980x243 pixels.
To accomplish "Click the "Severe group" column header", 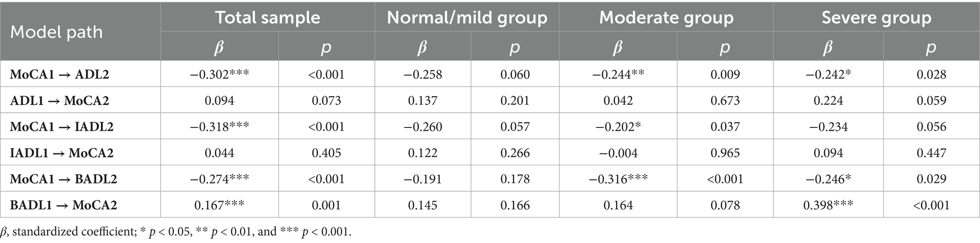I will [x=876, y=18].
